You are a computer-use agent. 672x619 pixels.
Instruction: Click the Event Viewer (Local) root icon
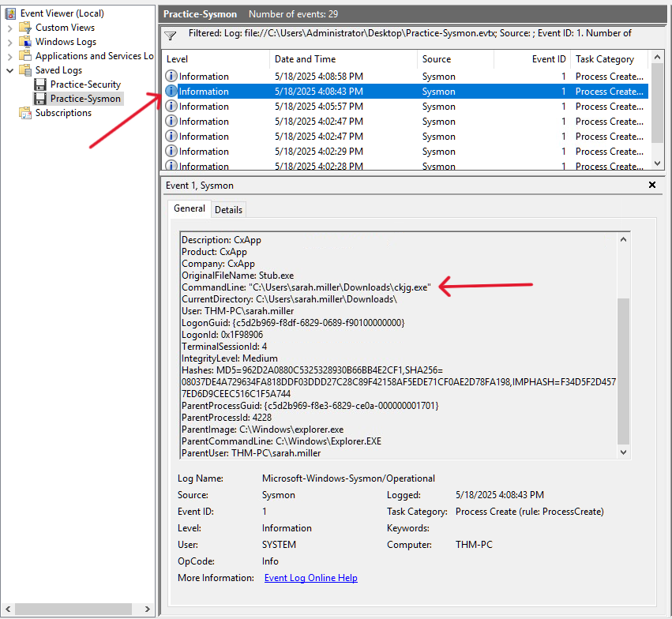point(11,13)
